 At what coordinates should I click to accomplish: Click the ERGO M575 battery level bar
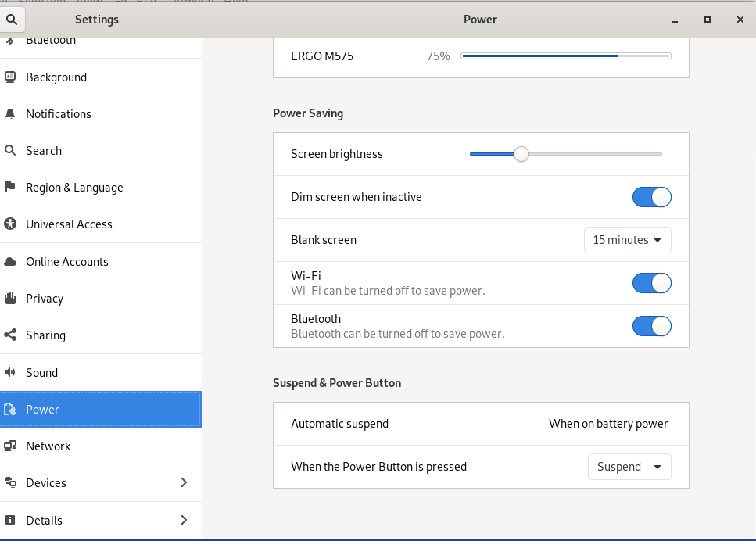[x=565, y=56]
